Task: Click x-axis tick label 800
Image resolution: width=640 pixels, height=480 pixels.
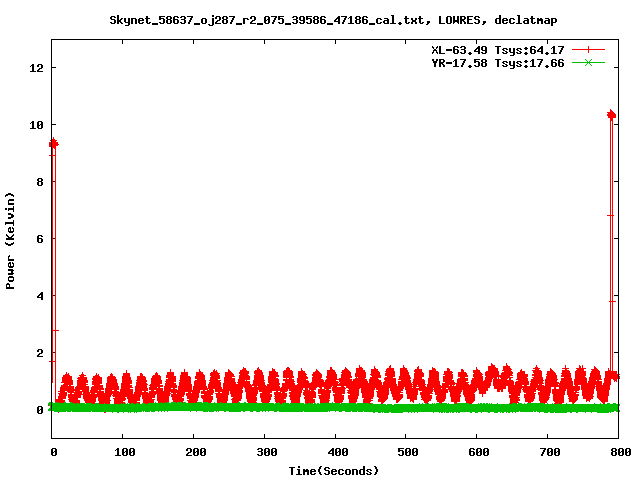Action: tap(620, 452)
